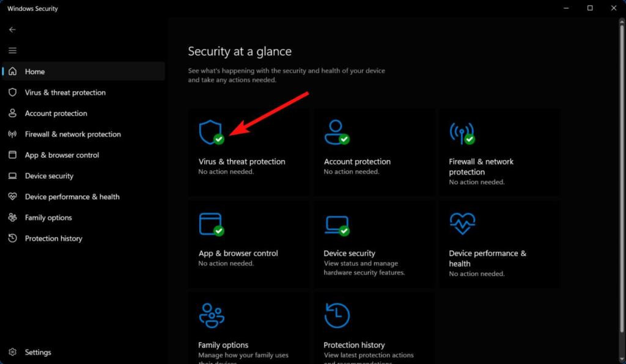
Task: Maximize the Windows Security window
Action: click(x=590, y=8)
